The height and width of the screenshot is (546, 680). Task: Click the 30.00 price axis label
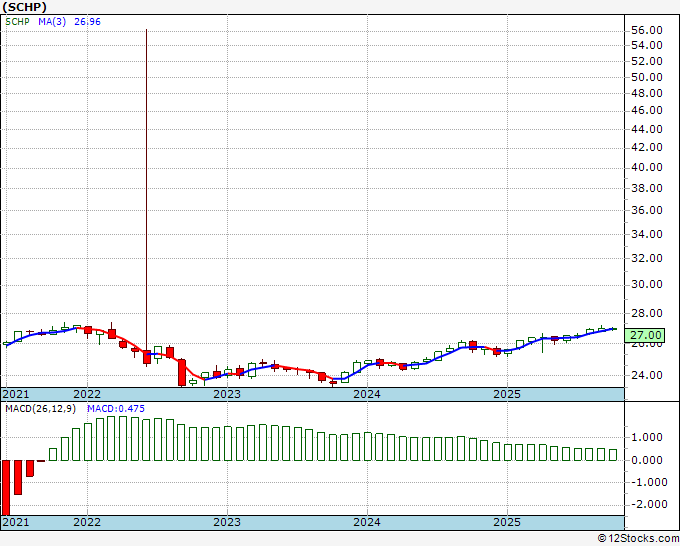click(647, 284)
